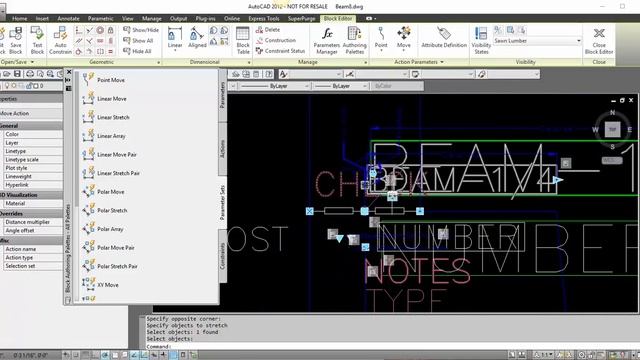Open the Parametric ribbon tab

click(x=100, y=18)
